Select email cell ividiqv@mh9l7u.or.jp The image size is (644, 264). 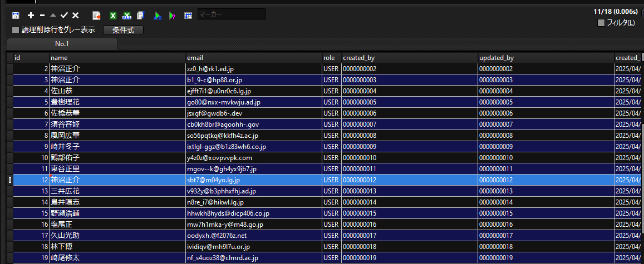click(x=254, y=246)
